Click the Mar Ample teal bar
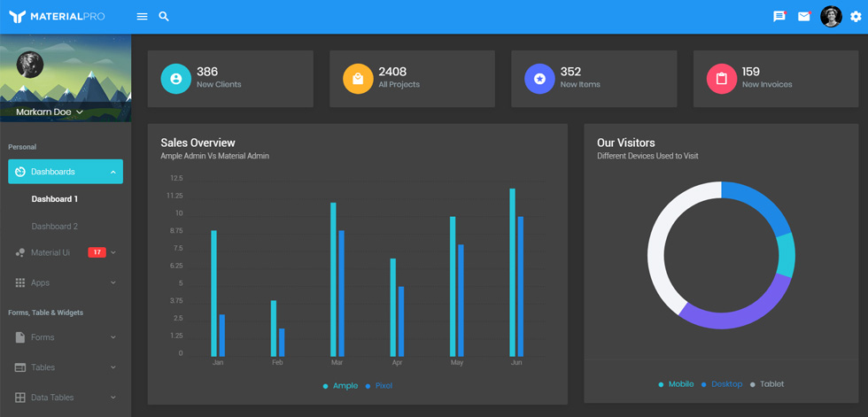 click(x=333, y=280)
